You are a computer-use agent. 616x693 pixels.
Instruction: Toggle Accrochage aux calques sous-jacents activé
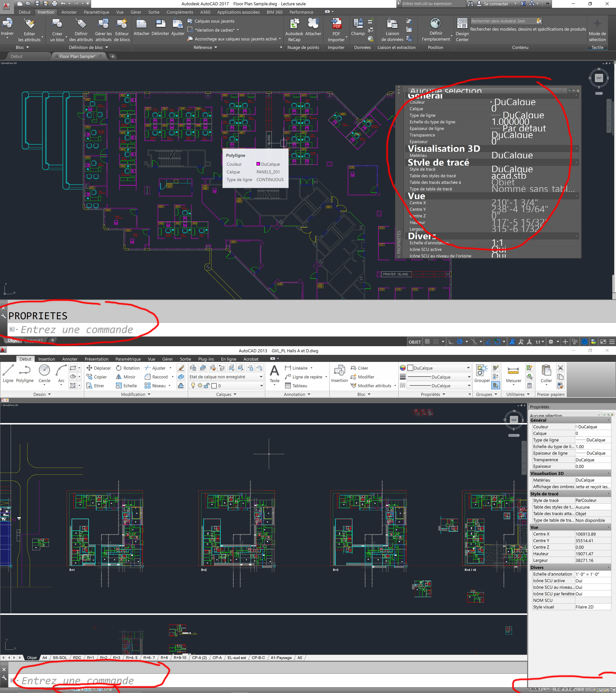234,39
